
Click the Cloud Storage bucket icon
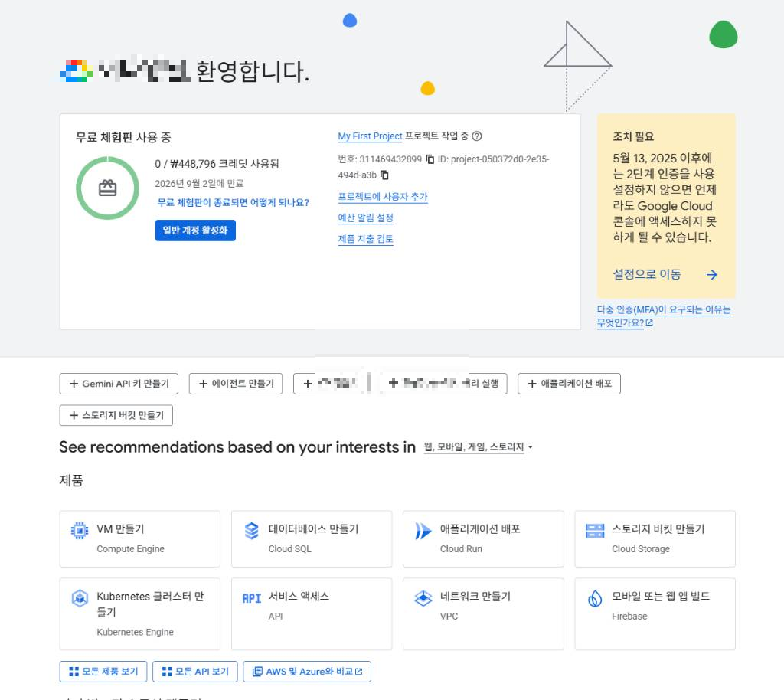(x=595, y=530)
